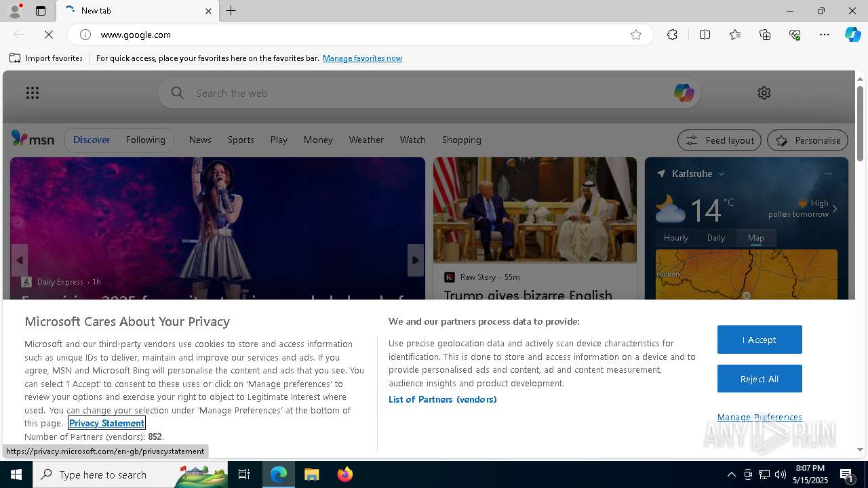This screenshot has width=868, height=488.
Task: Open the News section
Action: pyautogui.click(x=200, y=140)
